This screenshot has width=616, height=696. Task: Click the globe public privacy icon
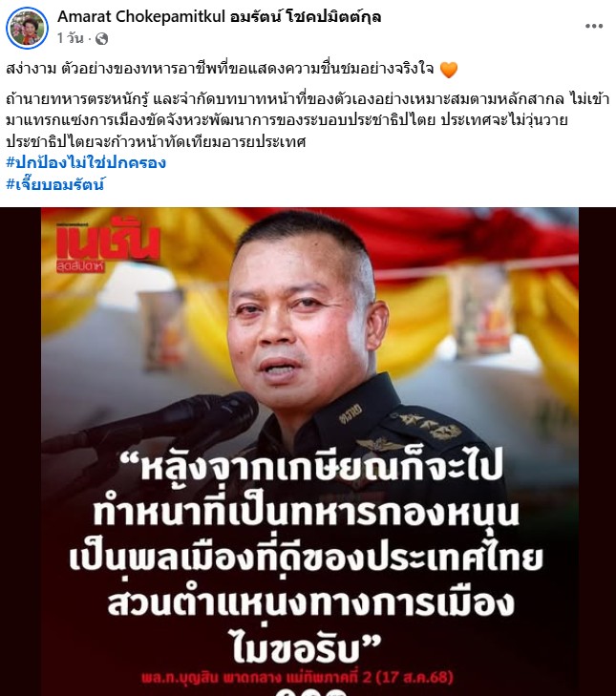(101, 39)
